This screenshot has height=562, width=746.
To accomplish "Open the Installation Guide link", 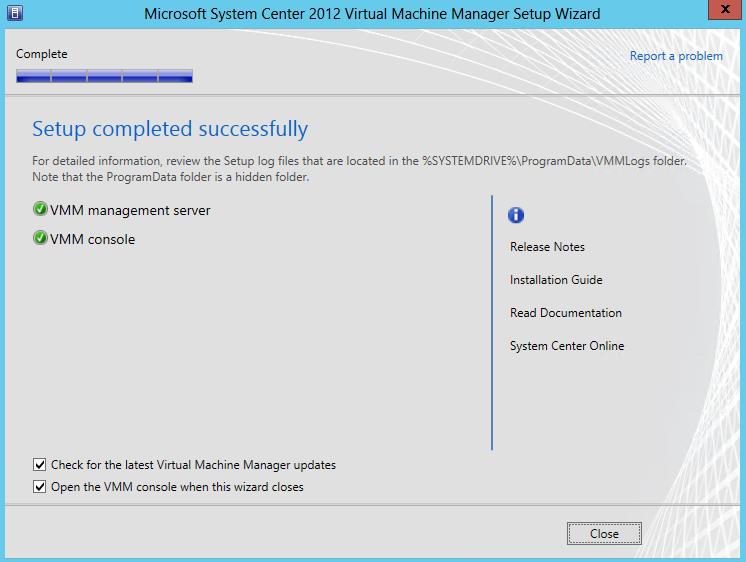I will 556,280.
